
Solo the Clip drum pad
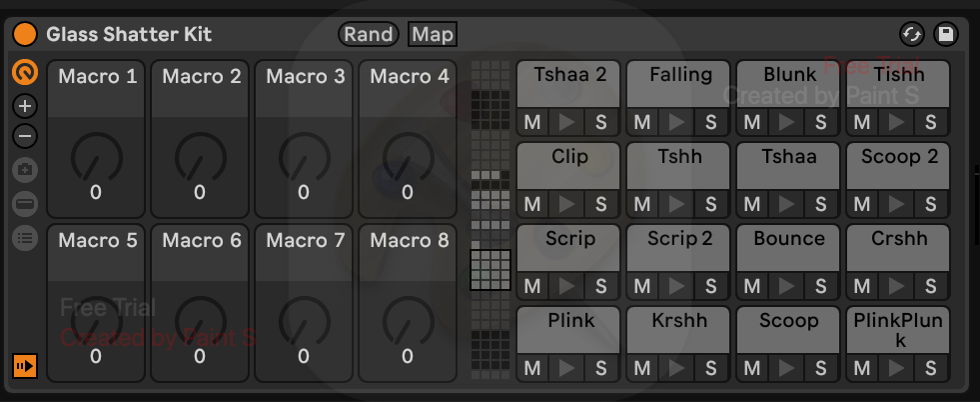[x=600, y=204]
